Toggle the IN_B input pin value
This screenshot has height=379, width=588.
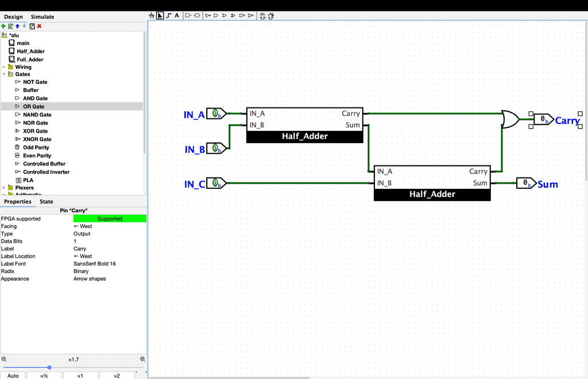point(215,148)
